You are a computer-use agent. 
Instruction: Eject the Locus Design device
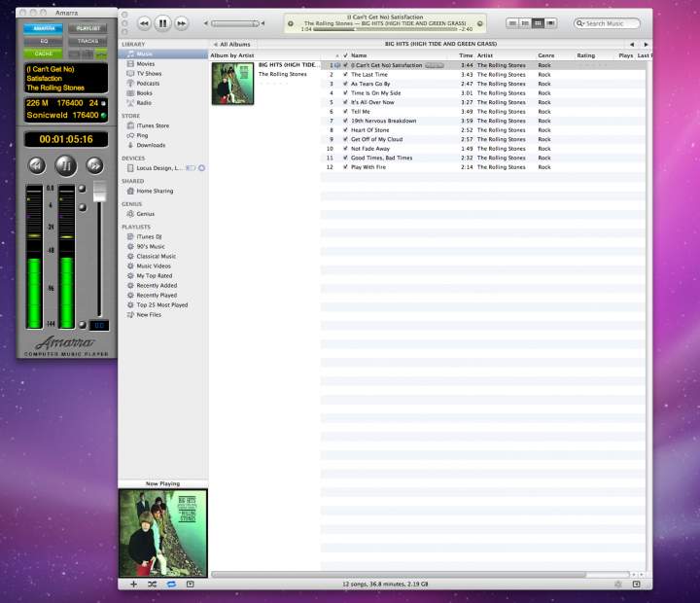[202, 168]
